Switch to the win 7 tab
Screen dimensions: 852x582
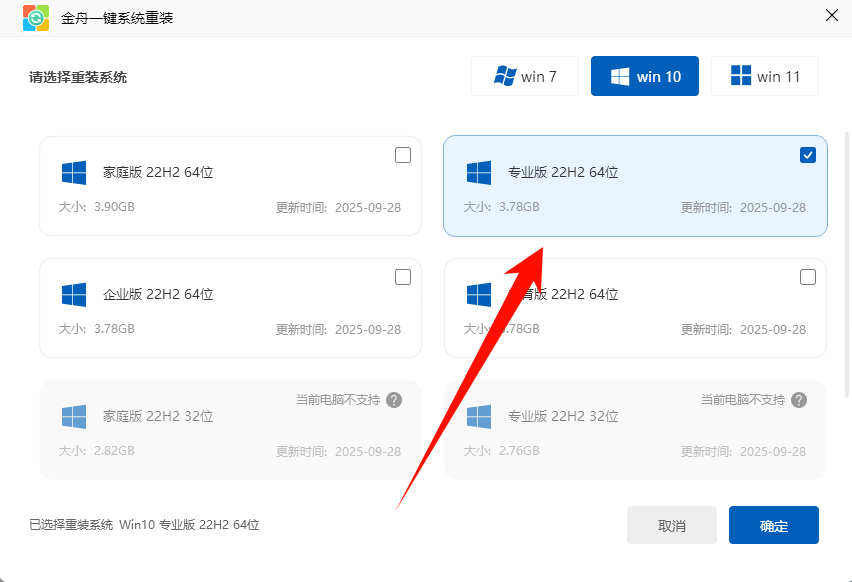pyautogui.click(x=524, y=75)
